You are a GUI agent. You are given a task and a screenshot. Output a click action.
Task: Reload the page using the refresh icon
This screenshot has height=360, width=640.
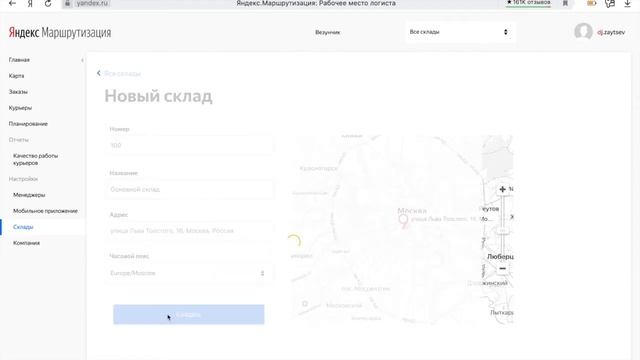(48, 3)
